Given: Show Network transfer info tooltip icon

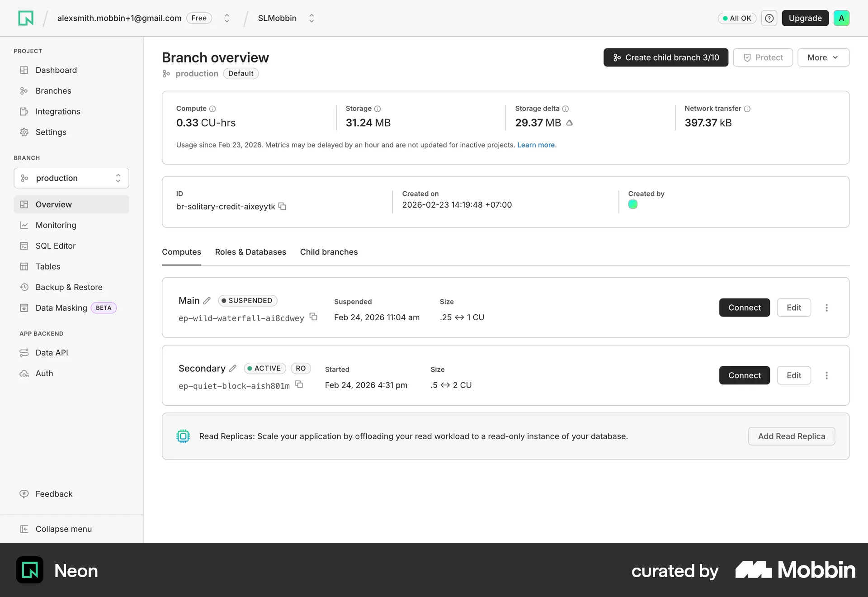Looking at the screenshot, I should point(747,109).
